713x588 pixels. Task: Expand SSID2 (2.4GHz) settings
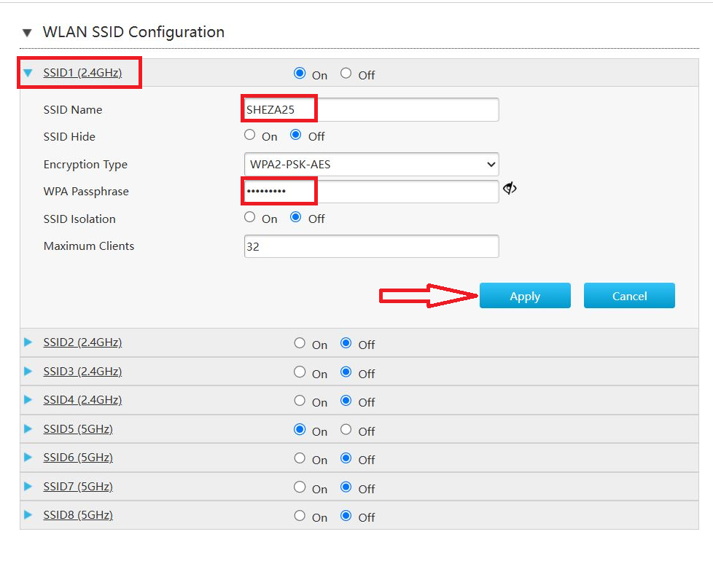tap(28, 342)
